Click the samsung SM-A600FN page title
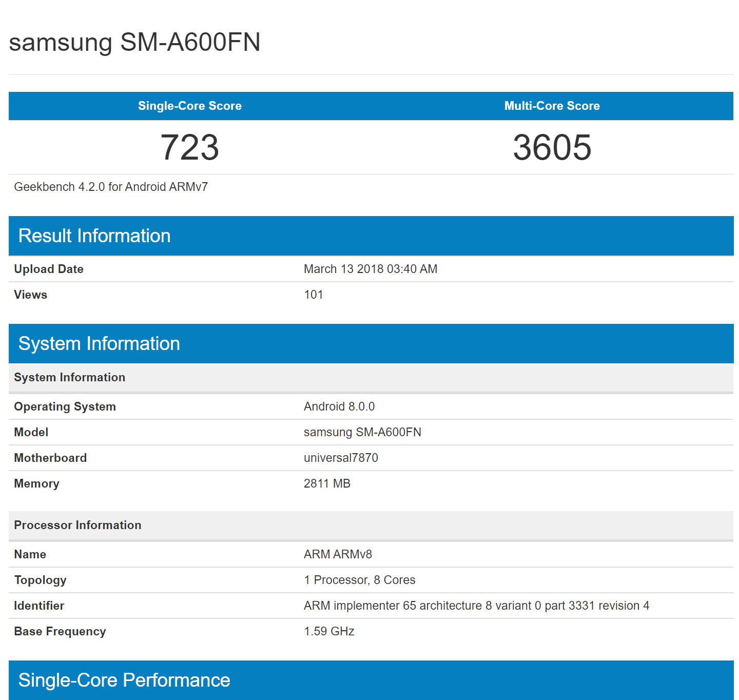The height and width of the screenshot is (700, 739). coord(134,42)
